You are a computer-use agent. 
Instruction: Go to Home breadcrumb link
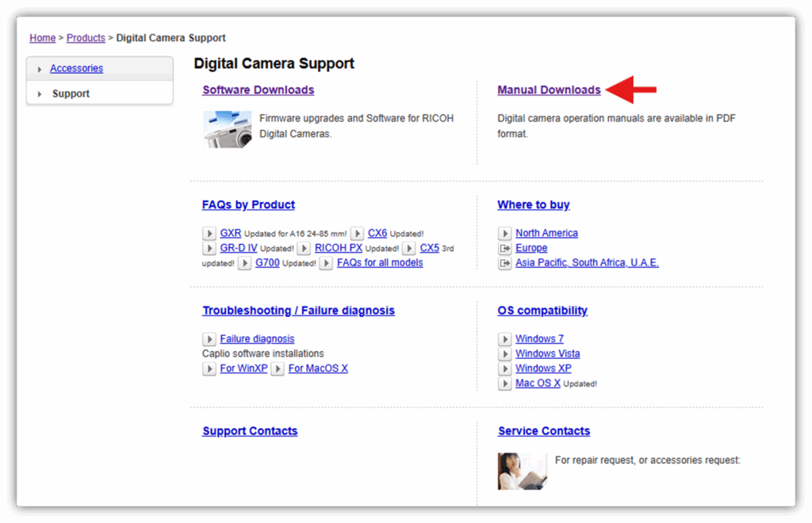[43, 38]
